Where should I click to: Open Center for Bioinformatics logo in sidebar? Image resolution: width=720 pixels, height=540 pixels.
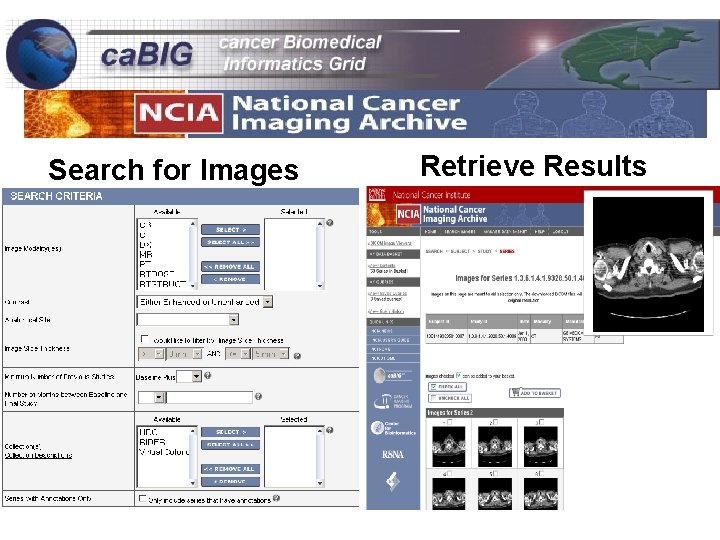(x=393, y=428)
